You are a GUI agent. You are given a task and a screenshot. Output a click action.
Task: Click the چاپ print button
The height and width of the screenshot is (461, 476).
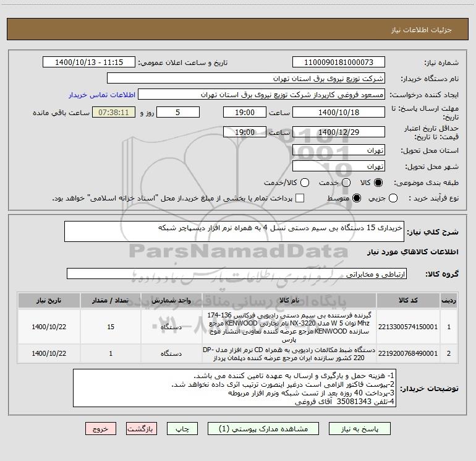pos(182,429)
